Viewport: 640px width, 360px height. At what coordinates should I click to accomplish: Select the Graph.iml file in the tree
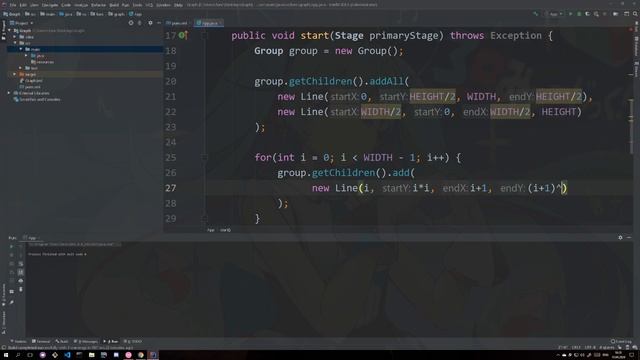pos(31,81)
